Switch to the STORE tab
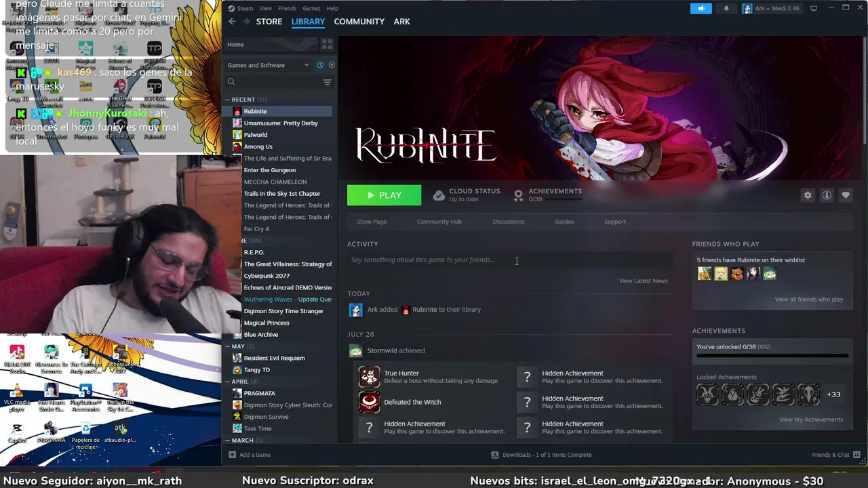 (x=269, y=22)
